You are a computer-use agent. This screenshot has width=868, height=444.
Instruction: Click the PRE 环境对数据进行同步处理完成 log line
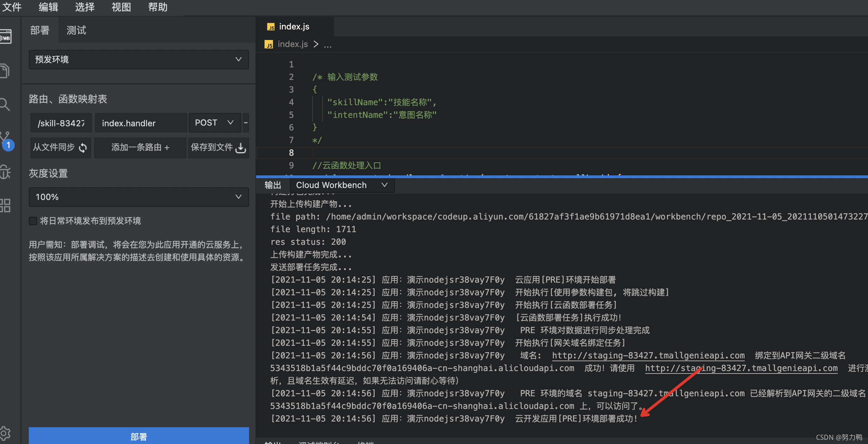[585, 330]
